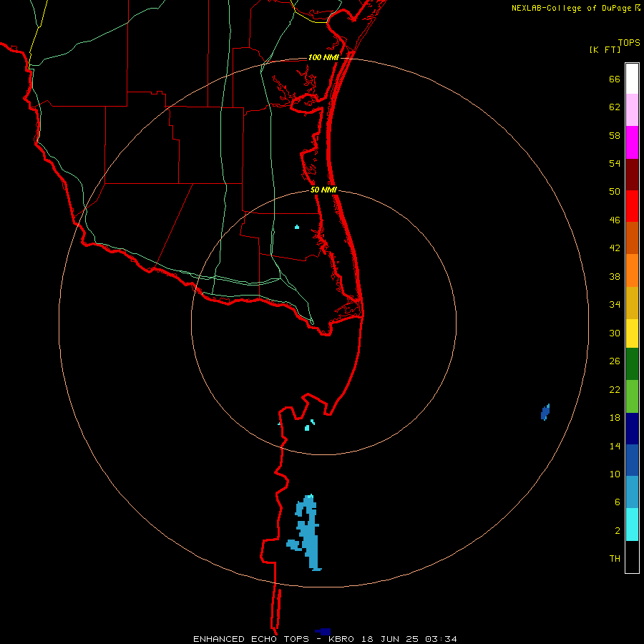Click the light pink 62 kft legend swatch
644x644 pixels.
click(x=632, y=109)
